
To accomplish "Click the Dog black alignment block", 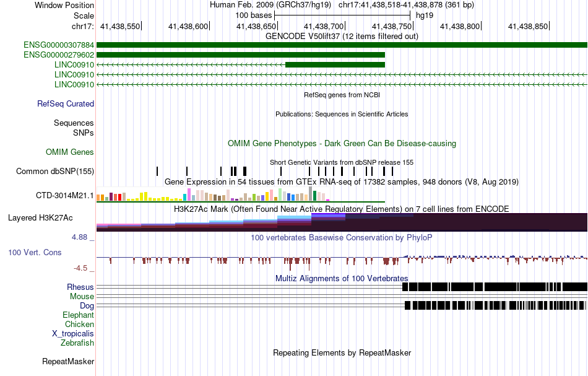I will click(x=495, y=305).
